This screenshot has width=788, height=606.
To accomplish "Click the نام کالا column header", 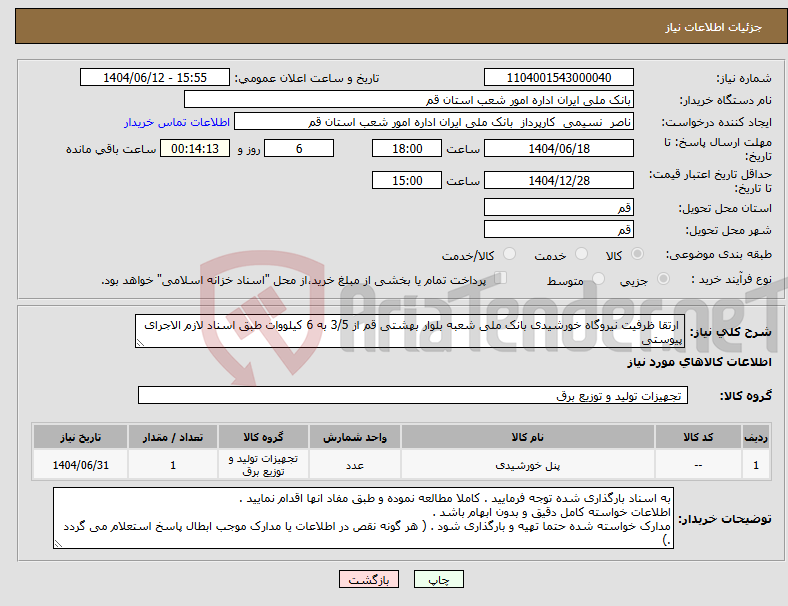I will tap(528, 437).
